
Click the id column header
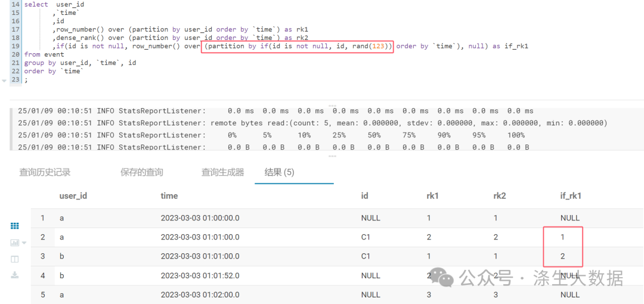tap(365, 196)
